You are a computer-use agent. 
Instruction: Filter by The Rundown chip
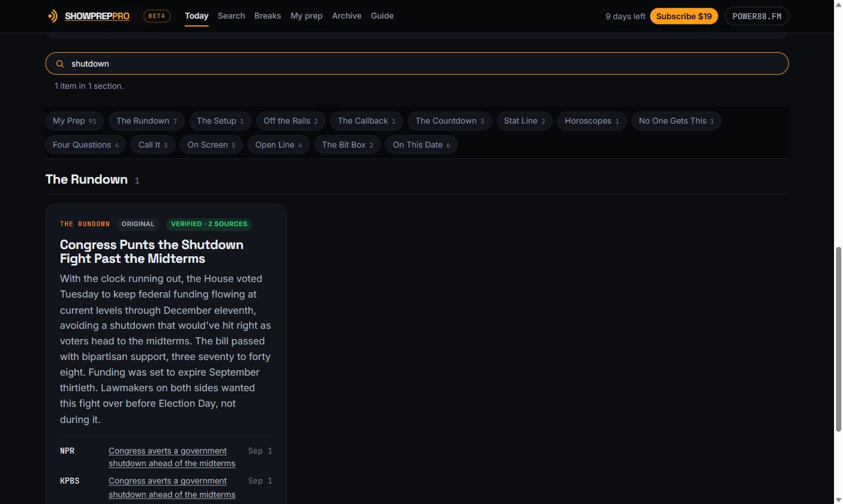146,121
